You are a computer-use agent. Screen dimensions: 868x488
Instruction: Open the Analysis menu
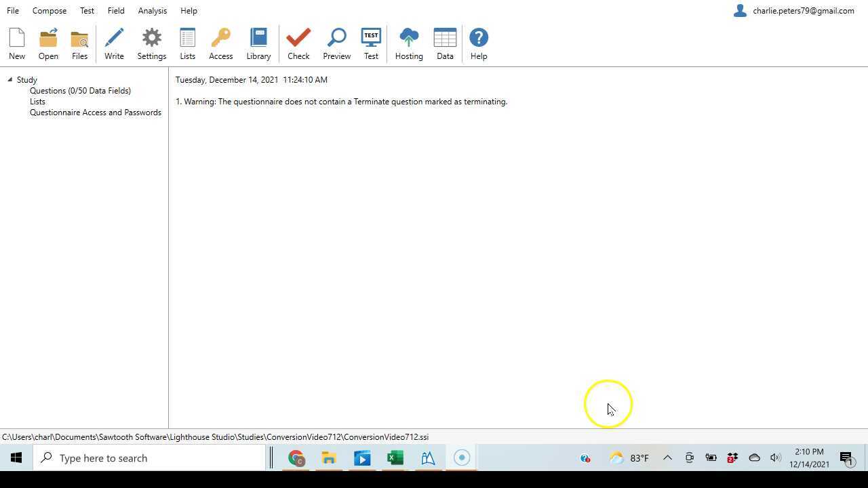(x=152, y=10)
